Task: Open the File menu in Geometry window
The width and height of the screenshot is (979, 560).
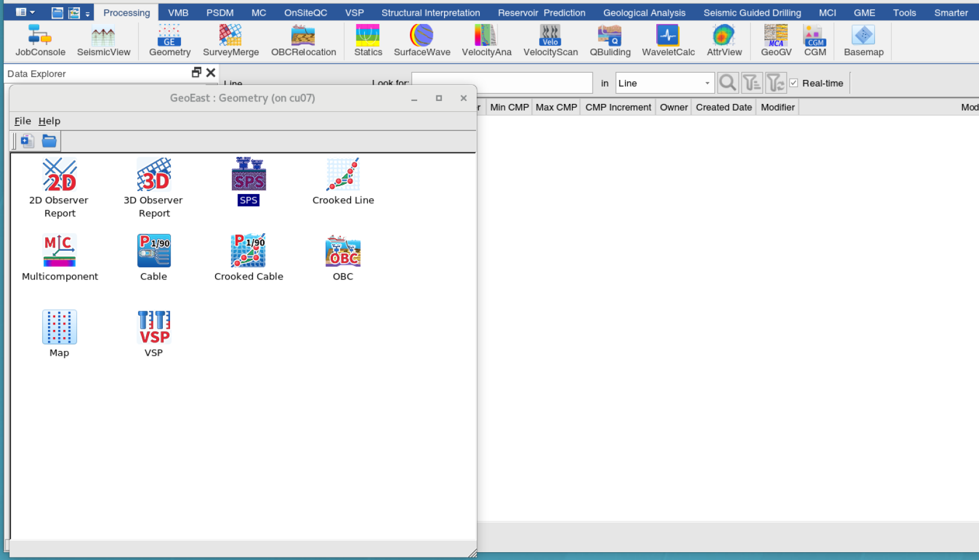Action: tap(22, 121)
